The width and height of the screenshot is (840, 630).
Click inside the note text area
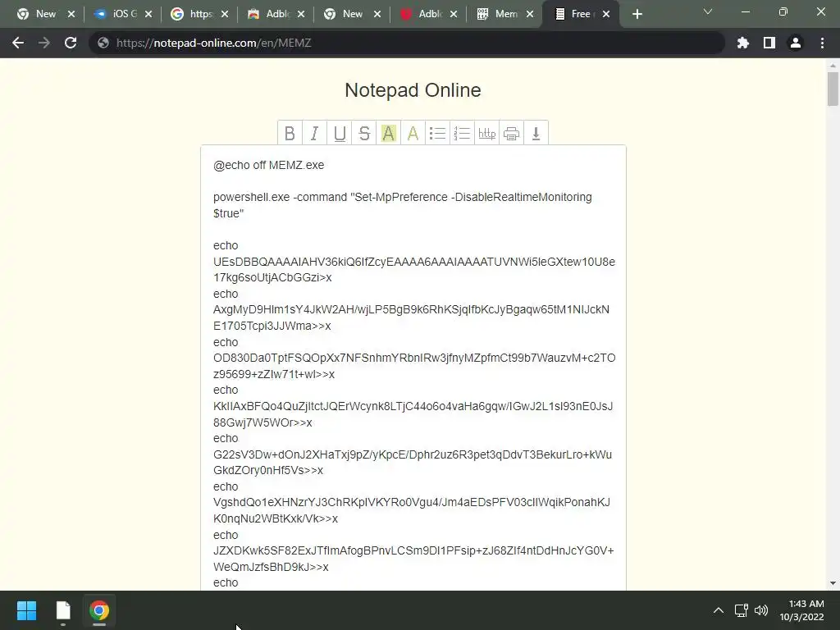tap(413, 367)
